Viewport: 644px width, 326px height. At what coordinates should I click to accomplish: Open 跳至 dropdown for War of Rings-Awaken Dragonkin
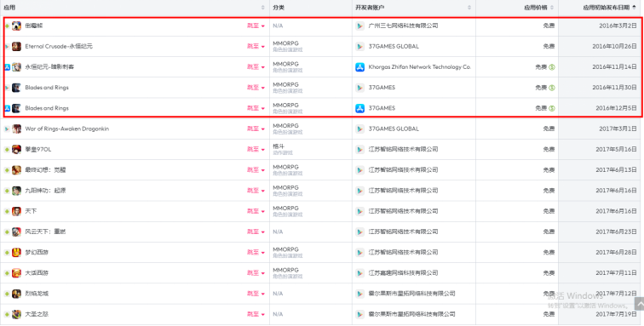[256, 129]
